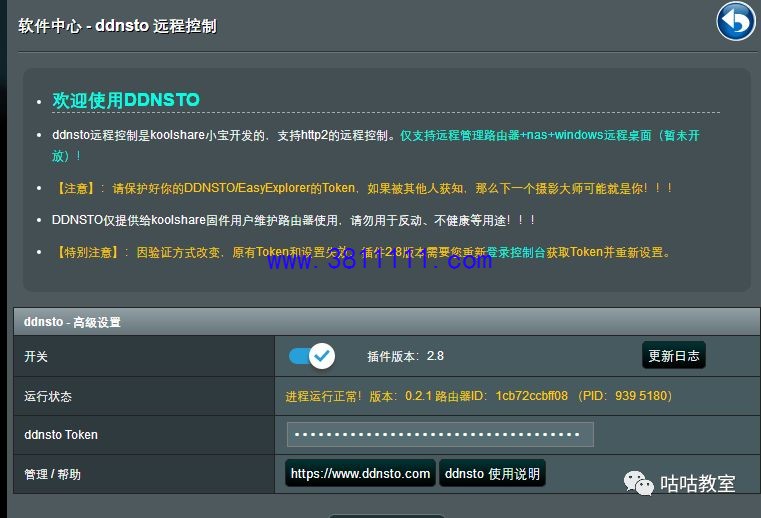Click the 运行状态 row label

click(48, 396)
